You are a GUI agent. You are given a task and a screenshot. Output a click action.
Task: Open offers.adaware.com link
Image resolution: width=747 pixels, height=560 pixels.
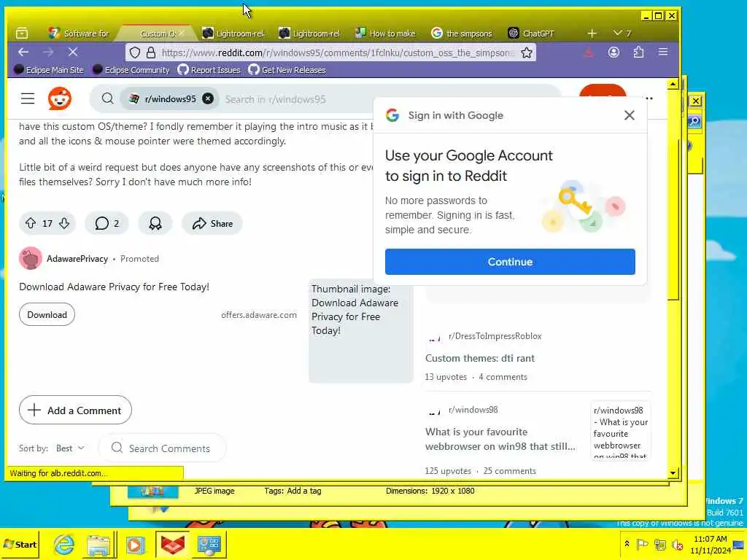click(259, 314)
